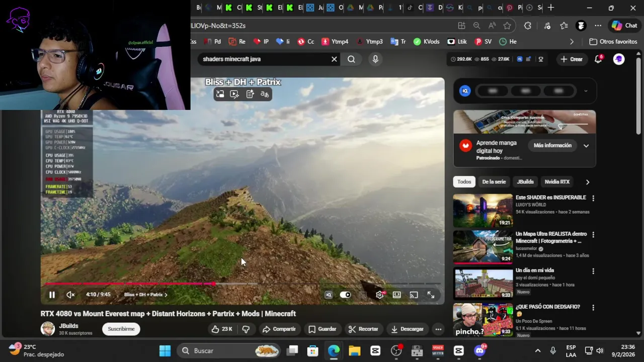Toggle the autoplay switch in the player
The width and height of the screenshot is (644, 362).
pyautogui.click(x=345, y=295)
